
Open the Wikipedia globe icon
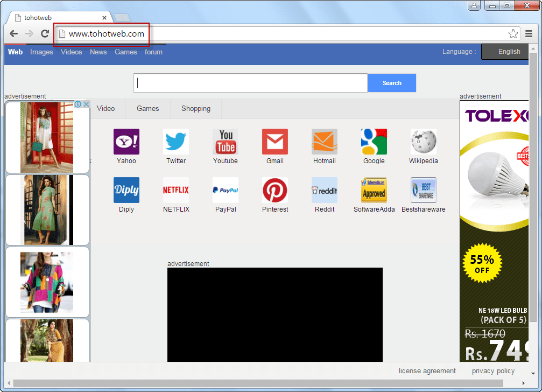[x=424, y=142]
